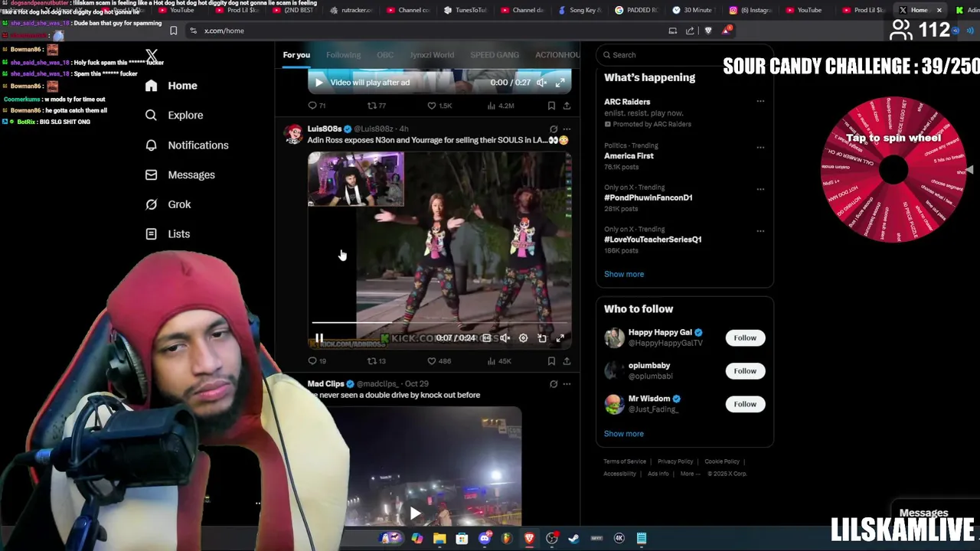
Task: Switch to the OBC tab
Action: point(385,55)
